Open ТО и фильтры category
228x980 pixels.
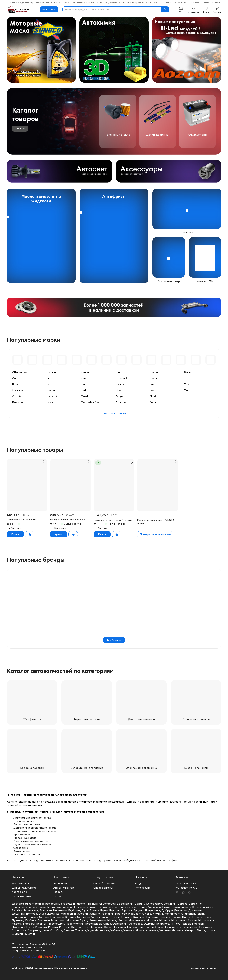pyautogui.click(x=32, y=702)
